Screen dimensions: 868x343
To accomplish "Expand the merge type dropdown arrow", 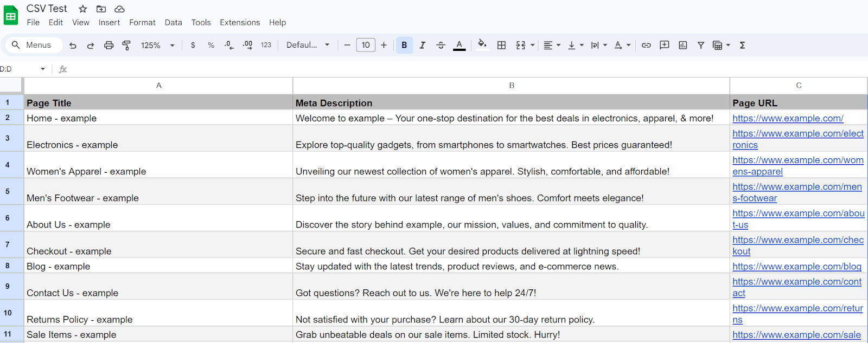I will [x=533, y=46].
